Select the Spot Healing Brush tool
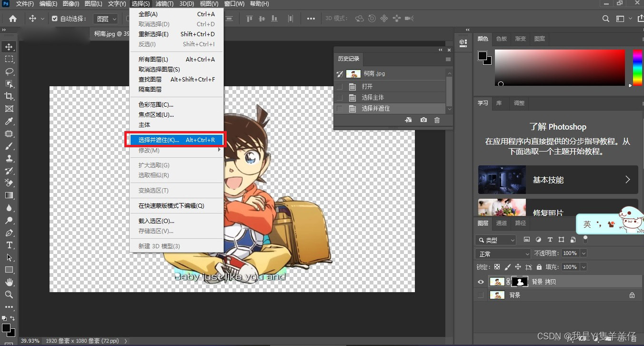The width and height of the screenshot is (644, 346). [x=9, y=134]
